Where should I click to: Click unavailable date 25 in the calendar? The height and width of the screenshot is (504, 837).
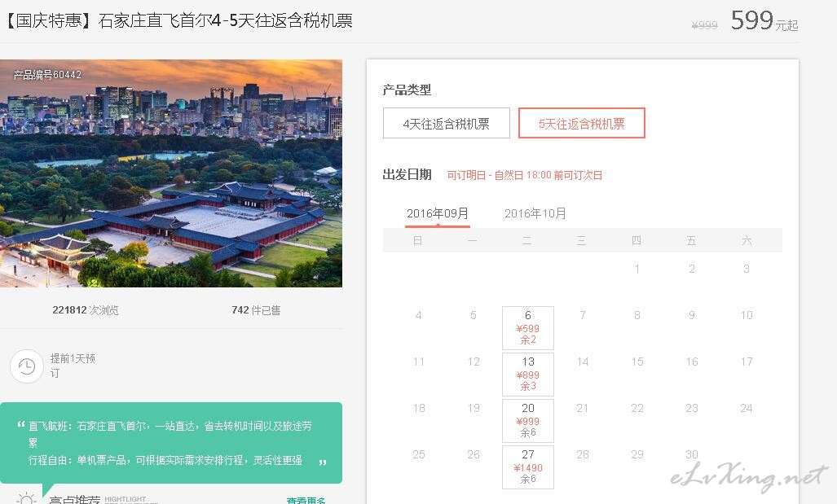tap(419, 454)
